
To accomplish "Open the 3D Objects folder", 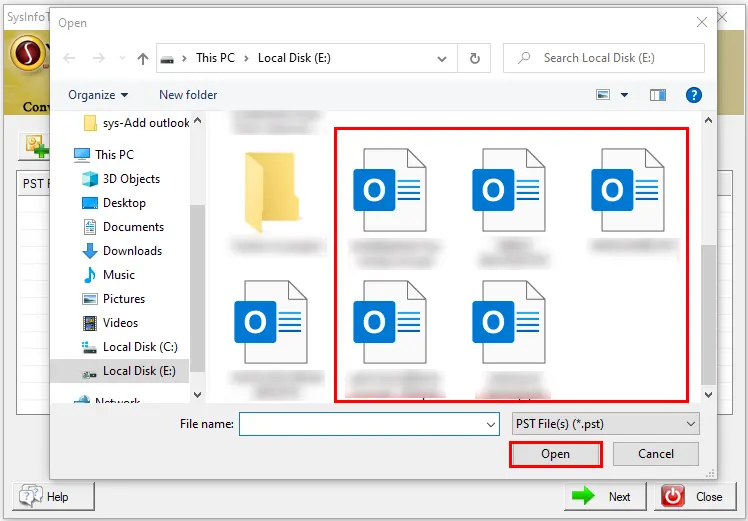I will [131, 179].
